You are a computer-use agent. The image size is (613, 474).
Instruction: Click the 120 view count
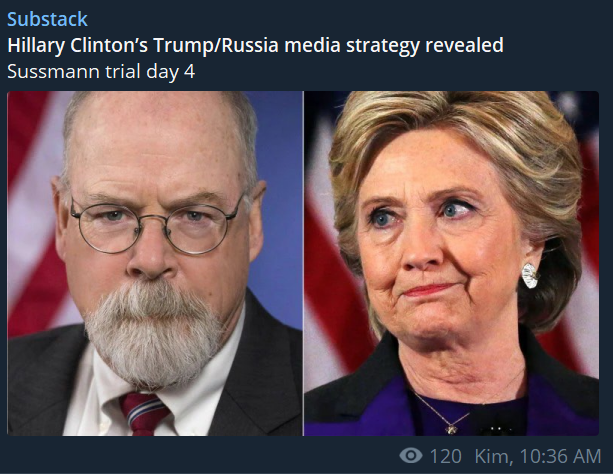point(445,456)
